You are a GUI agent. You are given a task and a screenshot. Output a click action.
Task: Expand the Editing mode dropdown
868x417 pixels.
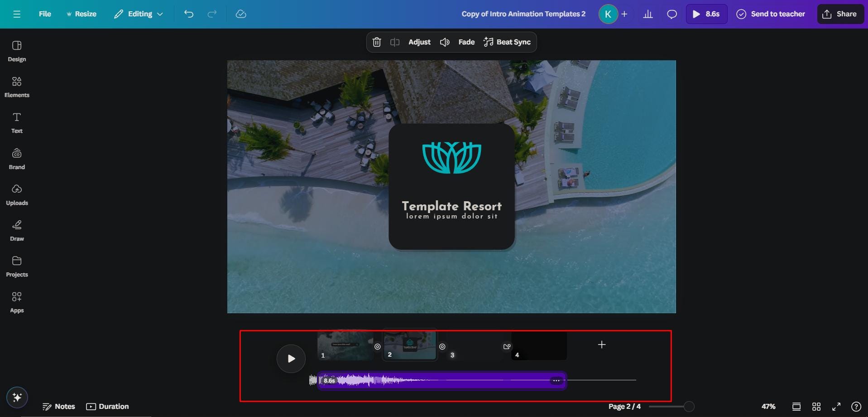139,14
